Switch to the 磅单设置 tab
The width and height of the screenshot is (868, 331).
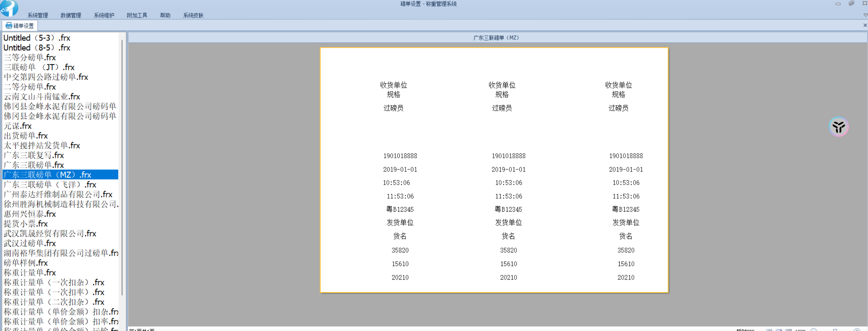20,26
